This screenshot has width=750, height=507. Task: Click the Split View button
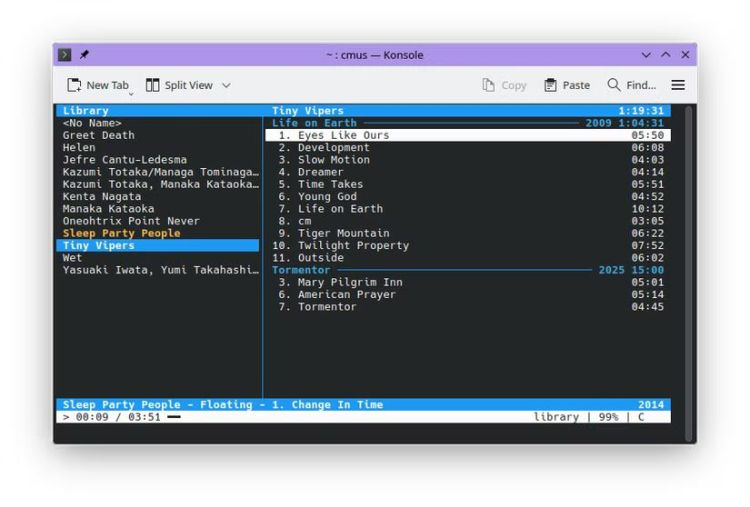click(179, 86)
